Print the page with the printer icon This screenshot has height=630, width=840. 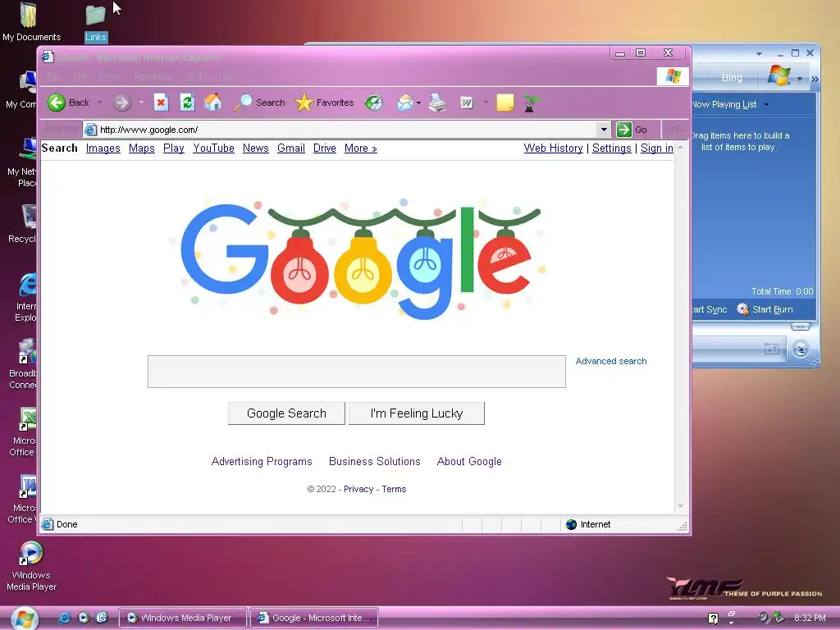(438, 103)
